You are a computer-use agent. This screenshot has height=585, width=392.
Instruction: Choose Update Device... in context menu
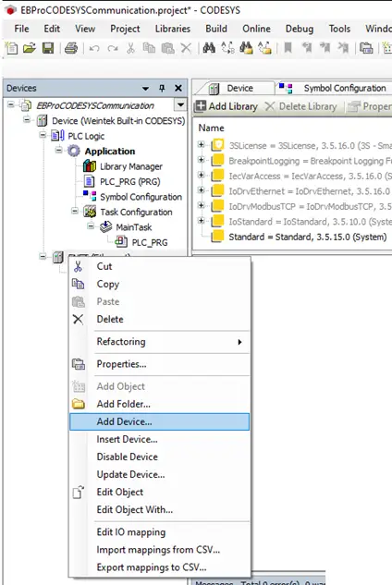(159, 474)
